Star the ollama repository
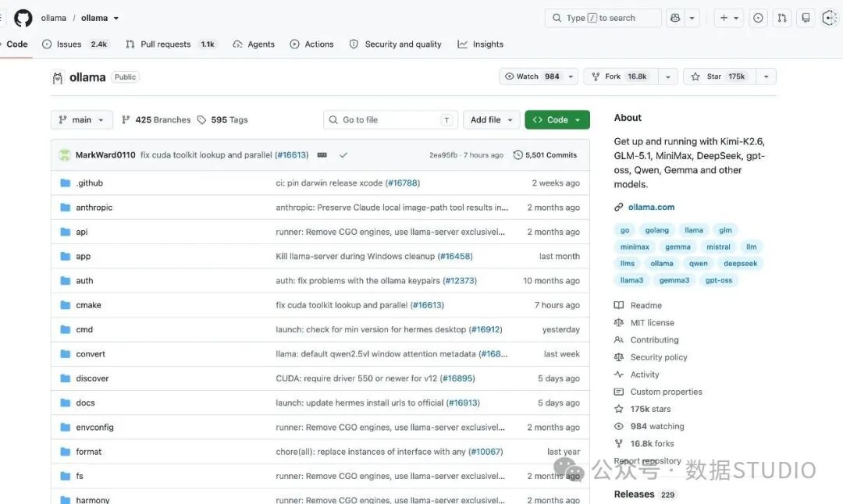 pyautogui.click(x=720, y=76)
